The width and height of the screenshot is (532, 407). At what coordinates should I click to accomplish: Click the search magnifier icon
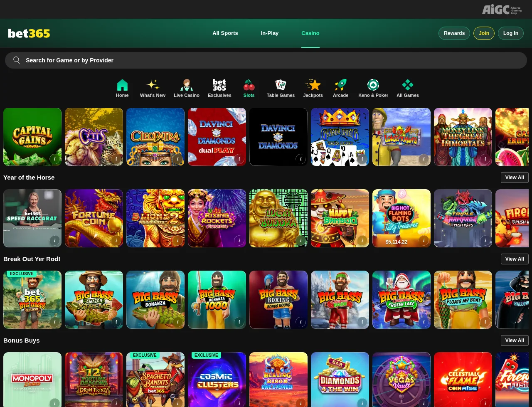point(17,60)
